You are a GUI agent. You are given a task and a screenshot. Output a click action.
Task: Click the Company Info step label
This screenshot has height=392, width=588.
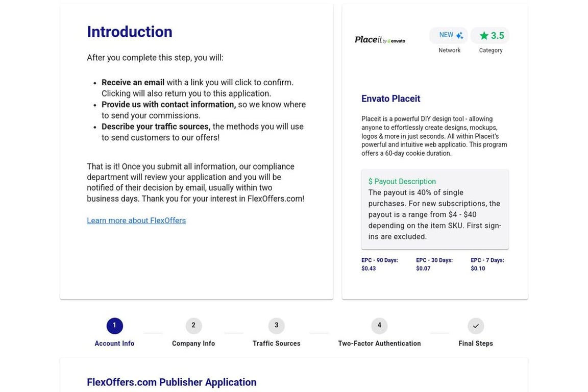point(193,343)
